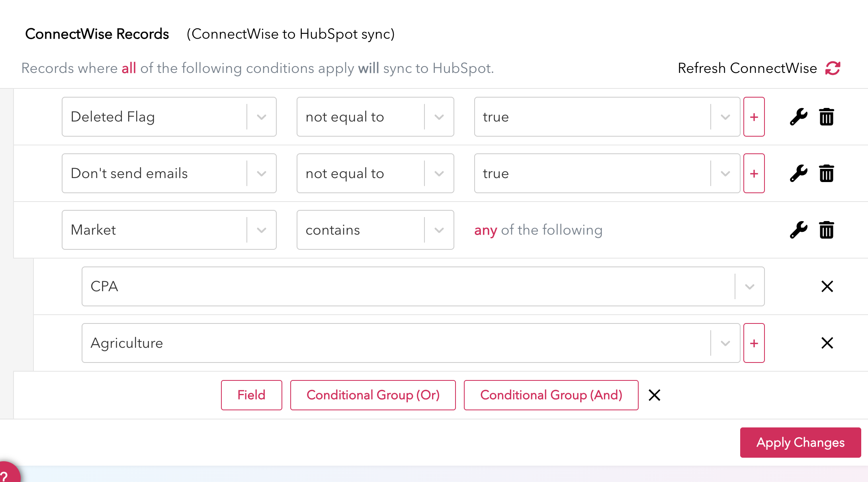Expand the CPA value dropdown
This screenshot has width=868, height=482.
[x=749, y=286]
